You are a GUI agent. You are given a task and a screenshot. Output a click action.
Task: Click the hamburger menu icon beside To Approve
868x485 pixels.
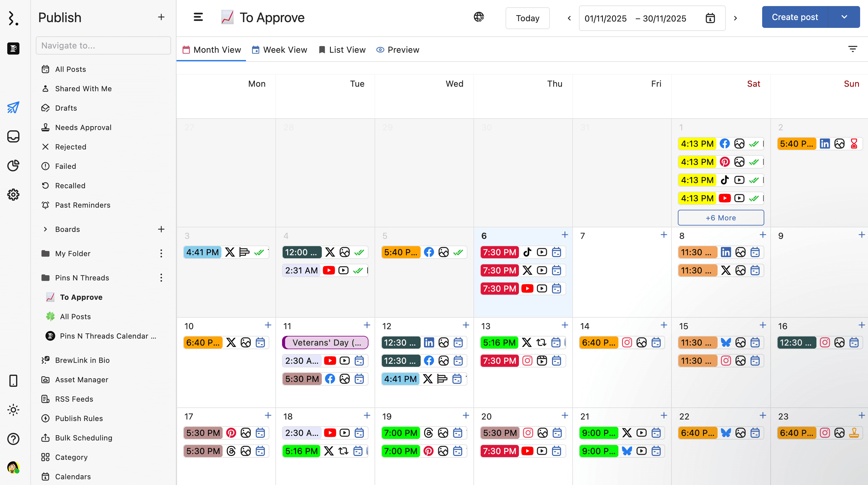pyautogui.click(x=198, y=17)
